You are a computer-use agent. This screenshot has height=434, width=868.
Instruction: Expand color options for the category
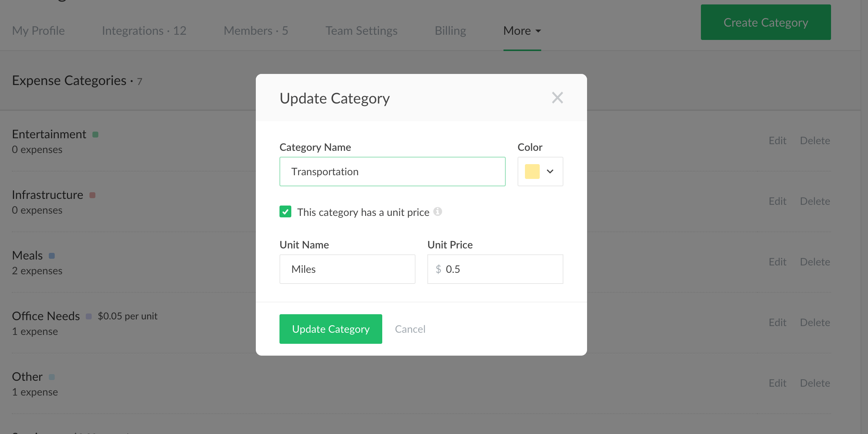540,171
